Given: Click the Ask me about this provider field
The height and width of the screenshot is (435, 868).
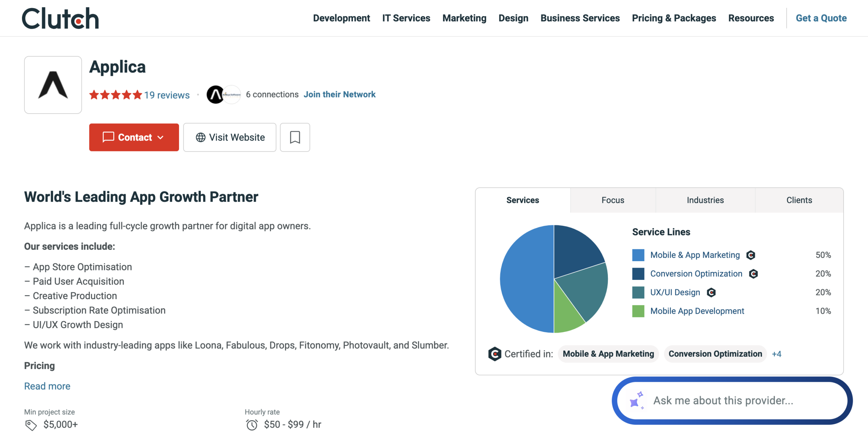Looking at the screenshot, I should tap(732, 400).
